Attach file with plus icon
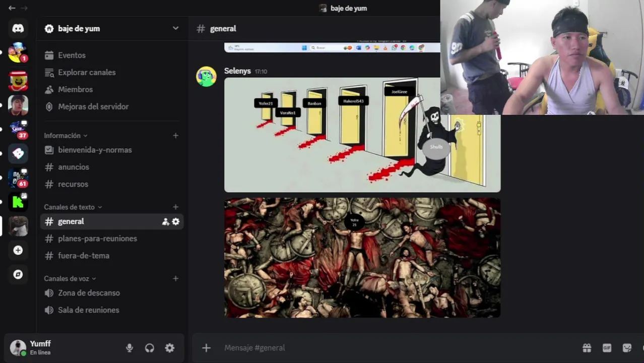644x363 pixels. [206, 348]
